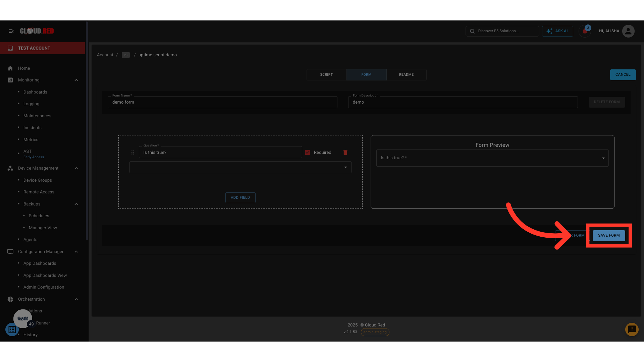Image resolution: width=644 pixels, height=362 pixels.
Task: Click the drag handle beside the question
Action: click(x=133, y=153)
